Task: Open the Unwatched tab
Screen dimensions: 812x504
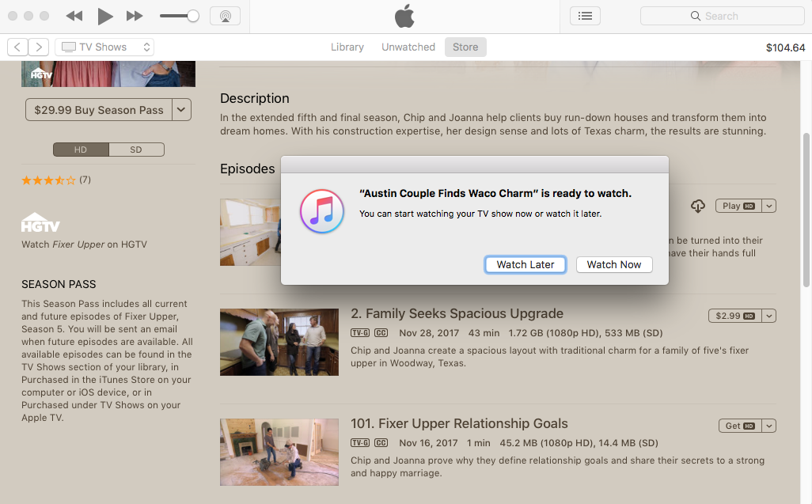Action: click(408, 47)
